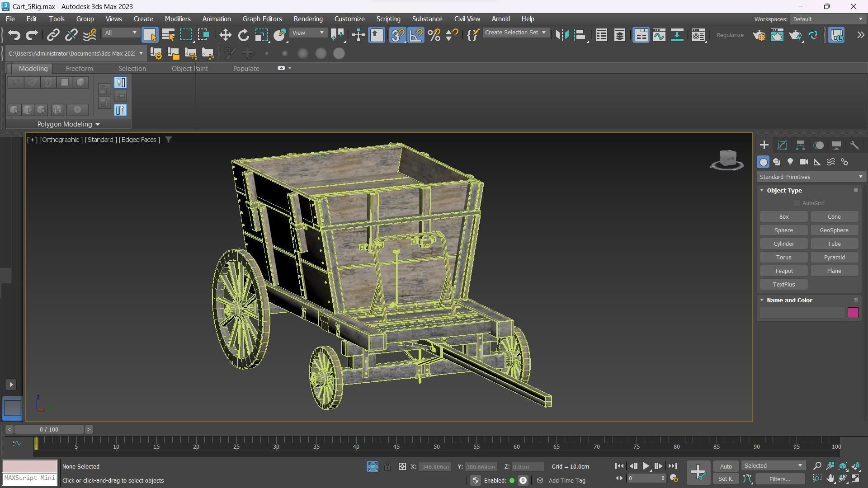Enable the AutoGrid checkbox
The height and width of the screenshot is (488, 868).
click(797, 203)
